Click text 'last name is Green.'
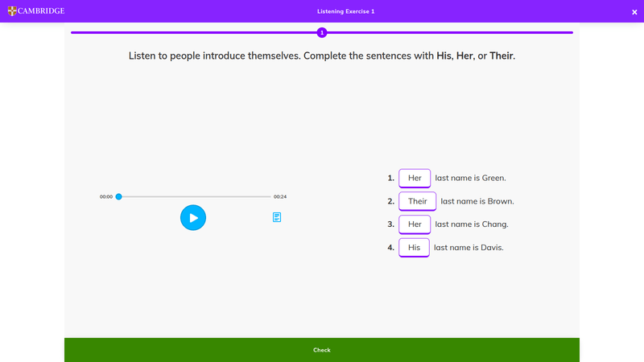Image resolution: width=644 pixels, height=362 pixels. coord(471,178)
